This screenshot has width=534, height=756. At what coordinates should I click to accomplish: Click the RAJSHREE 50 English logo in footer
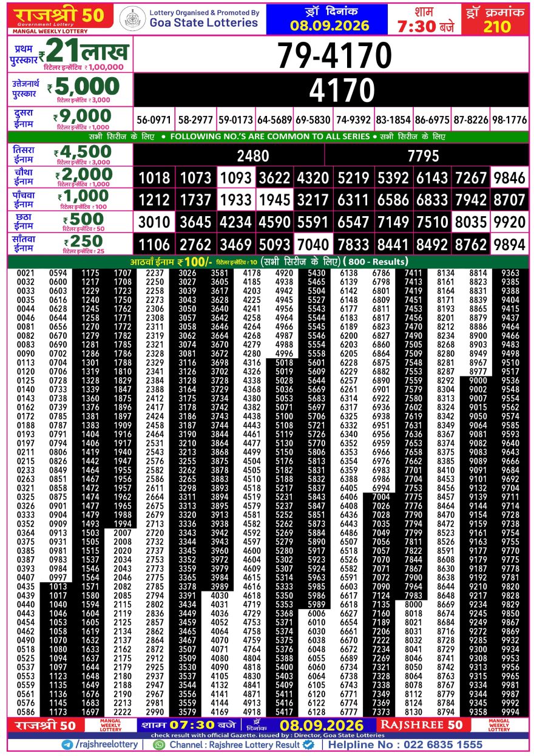[x=421, y=725]
